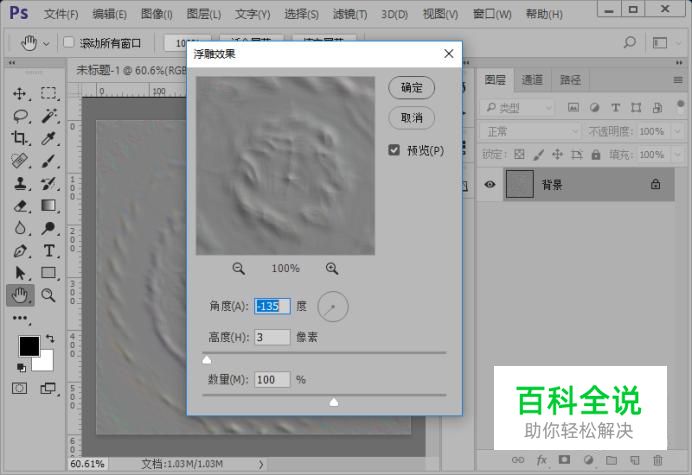
Task: Toggle type layer filter icon
Action: point(615,107)
